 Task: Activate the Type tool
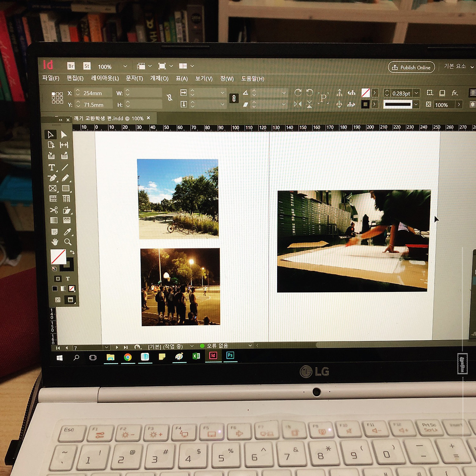click(52, 167)
